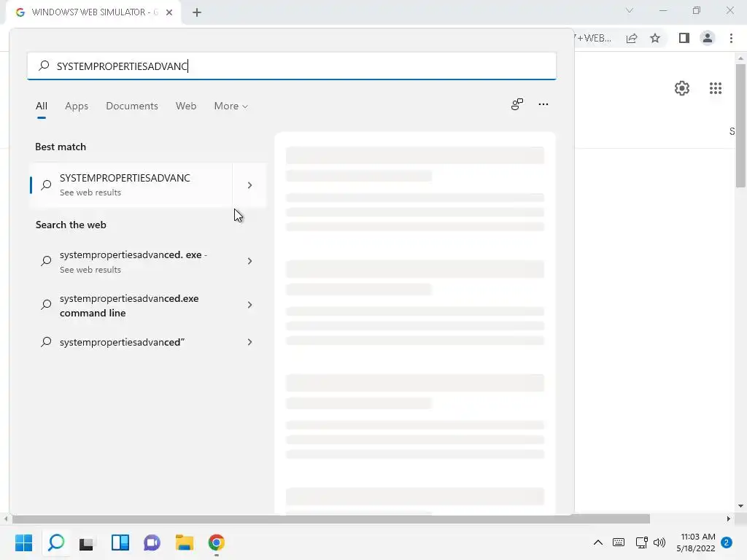This screenshot has height=560, width=747.
Task: Click the Chrome share page icon
Action: (632, 38)
